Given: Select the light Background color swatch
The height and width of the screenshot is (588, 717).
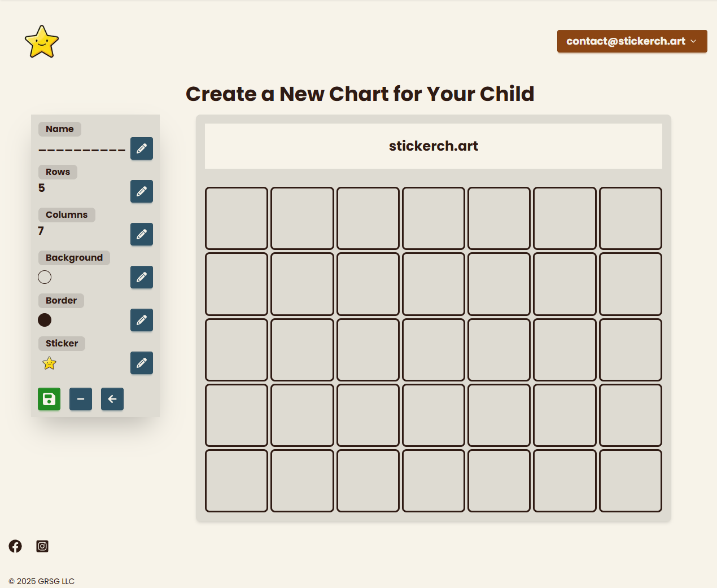Looking at the screenshot, I should click(45, 277).
